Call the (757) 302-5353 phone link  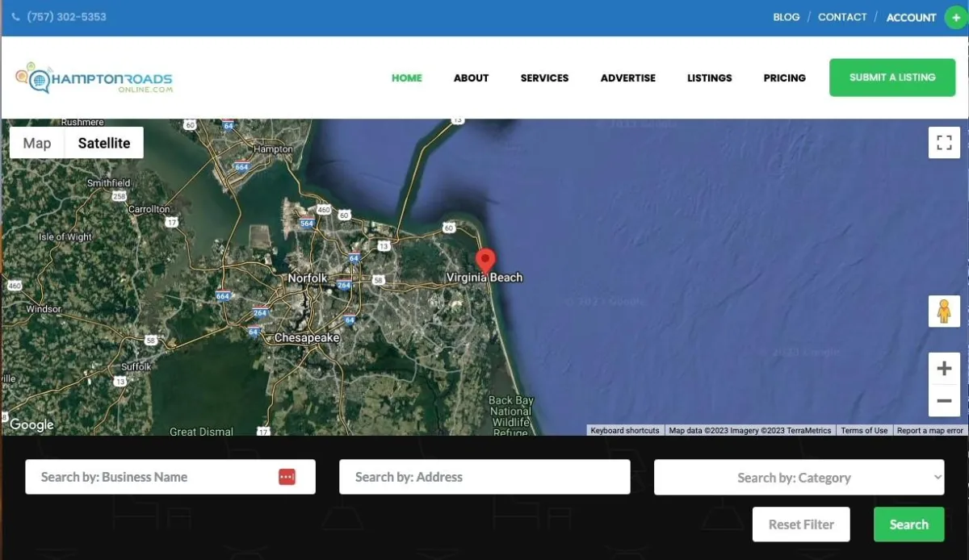tap(66, 17)
